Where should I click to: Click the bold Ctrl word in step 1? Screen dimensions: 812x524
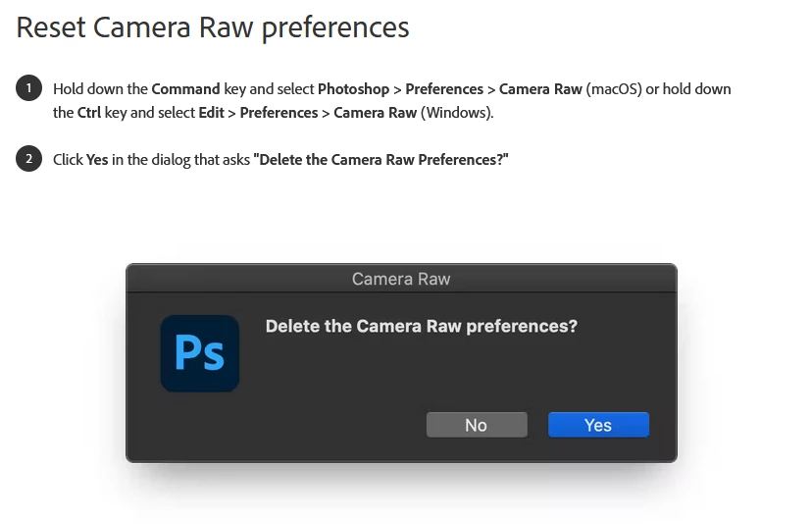89,112
